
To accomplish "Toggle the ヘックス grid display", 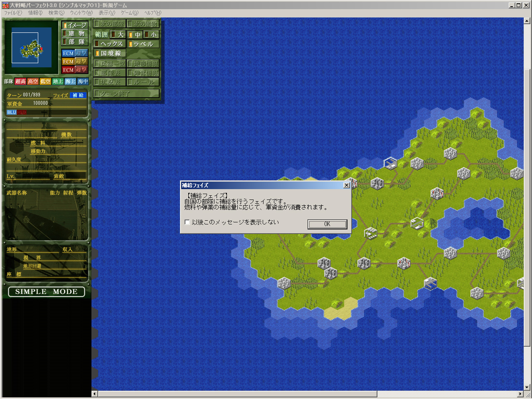I will [x=110, y=44].
